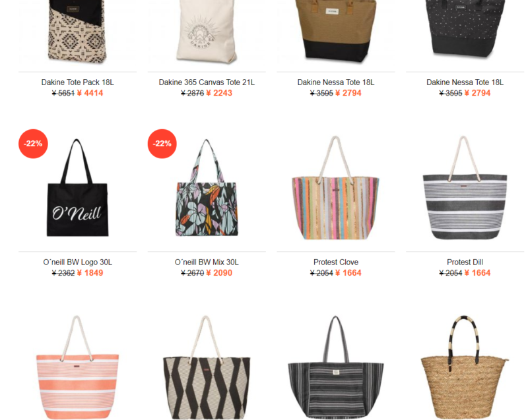Open the grey striped Protest Dill bag image
The height and width of the screenshot is (420, 528).
(465, 188)
